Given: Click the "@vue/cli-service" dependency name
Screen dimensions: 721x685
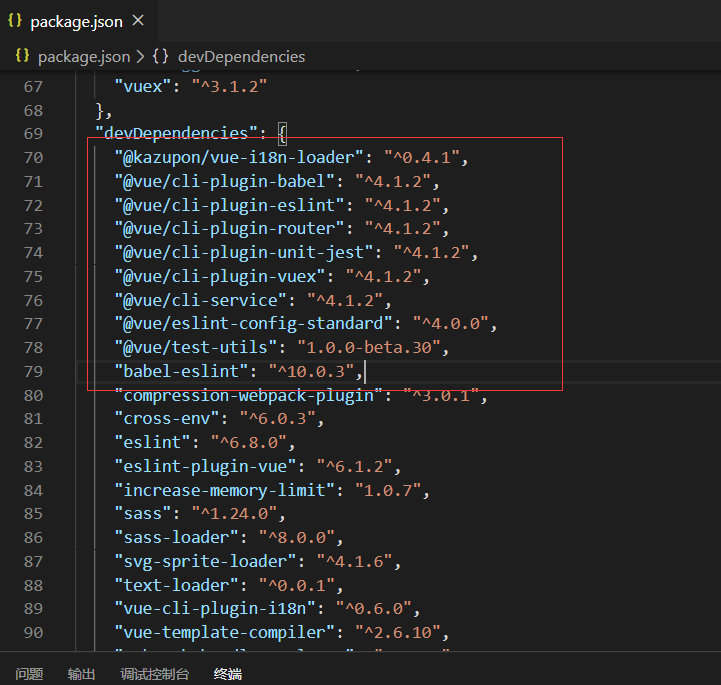Looking at the screenshot, I should click(200, 301).
